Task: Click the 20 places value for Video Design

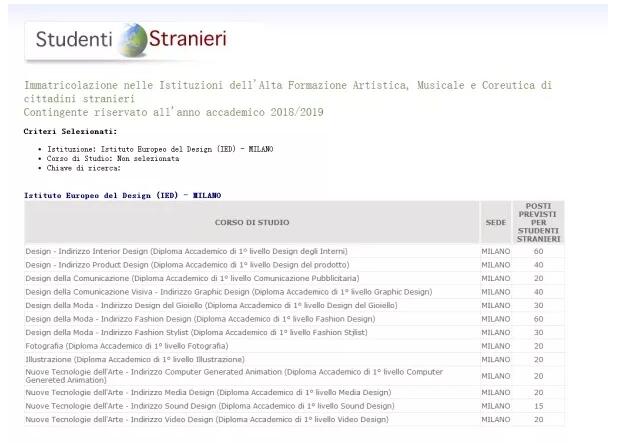Action: (538, 419)
